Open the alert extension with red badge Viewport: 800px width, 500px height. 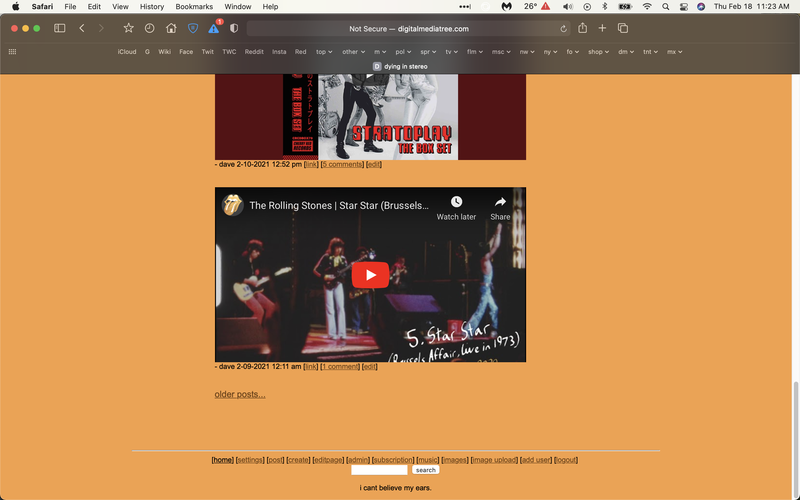tap(214, 29)
